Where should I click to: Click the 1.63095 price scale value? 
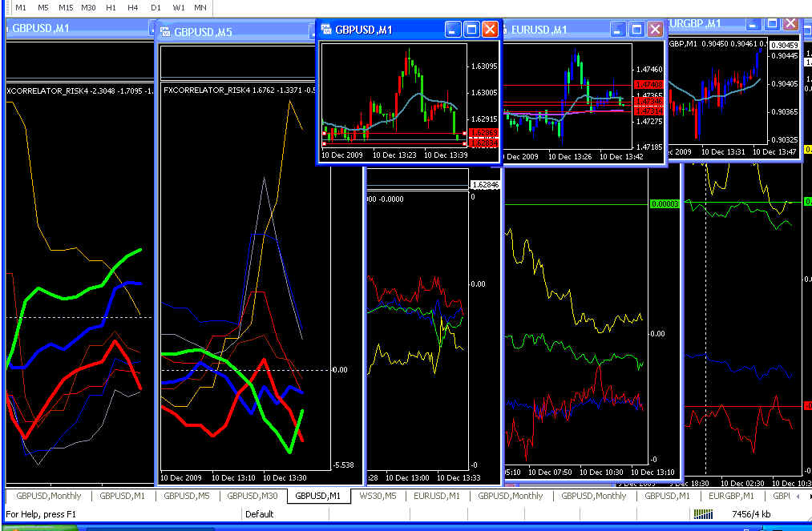click(x=484, y=66)
